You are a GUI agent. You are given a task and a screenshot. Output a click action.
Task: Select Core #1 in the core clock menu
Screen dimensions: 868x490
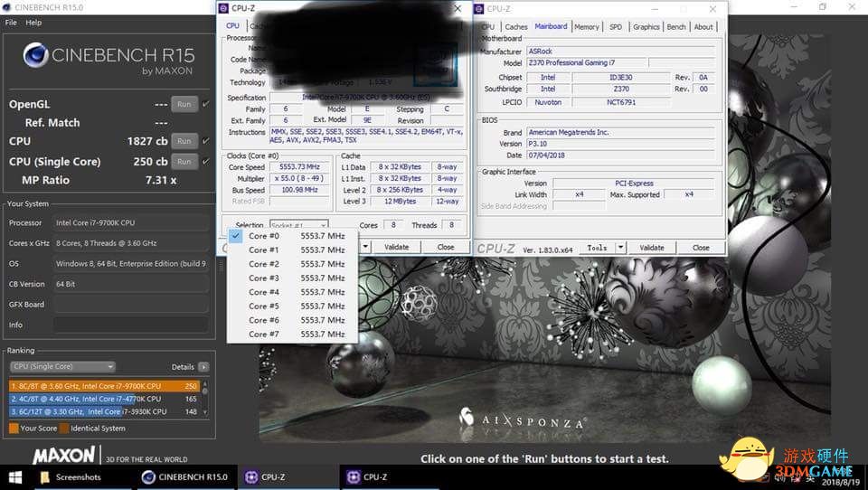click(293, 250)
